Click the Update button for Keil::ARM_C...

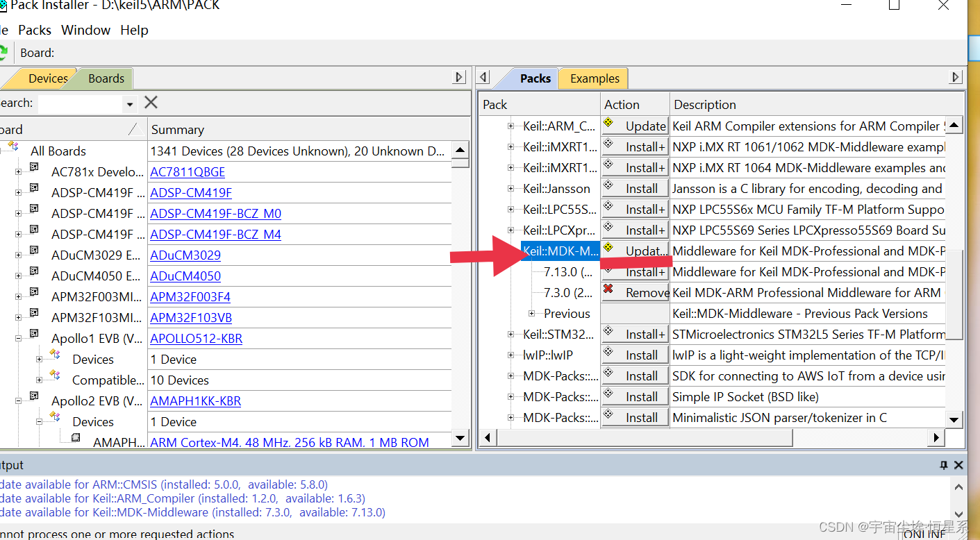click(635, 126)
